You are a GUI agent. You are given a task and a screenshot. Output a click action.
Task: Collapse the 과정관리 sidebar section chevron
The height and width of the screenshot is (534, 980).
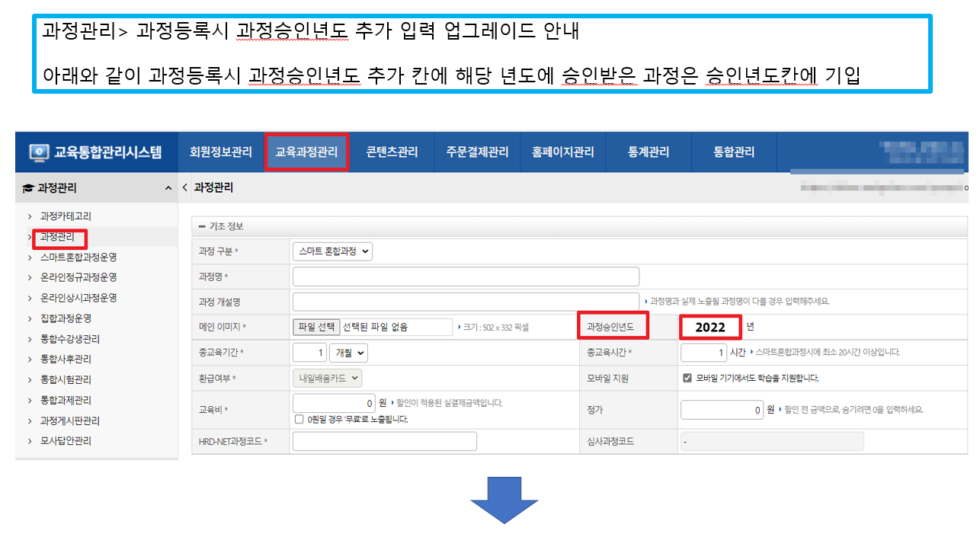point(168,188)
